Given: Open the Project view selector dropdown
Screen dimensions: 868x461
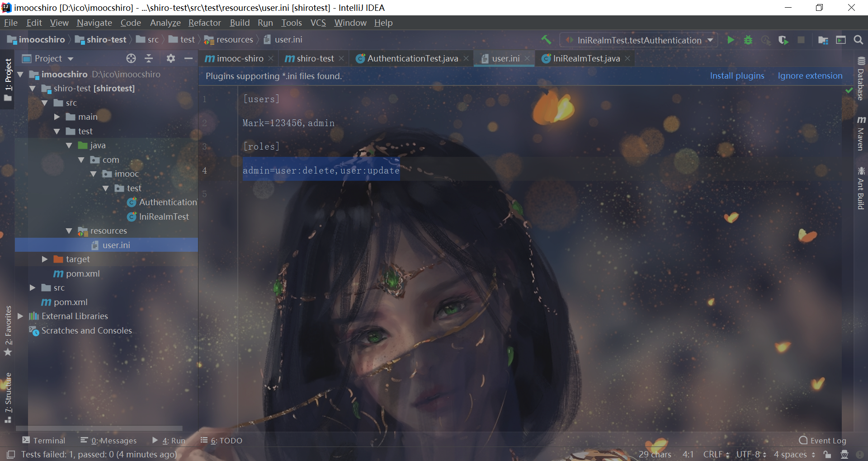Looking at the screenshot, I should click(x=48, y=58).
